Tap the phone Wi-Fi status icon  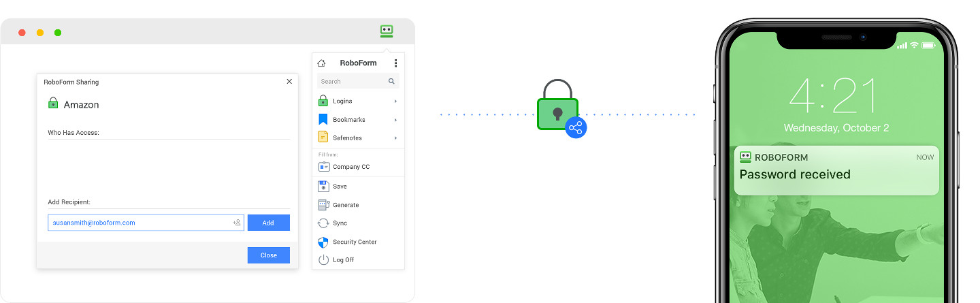[914, 45]
